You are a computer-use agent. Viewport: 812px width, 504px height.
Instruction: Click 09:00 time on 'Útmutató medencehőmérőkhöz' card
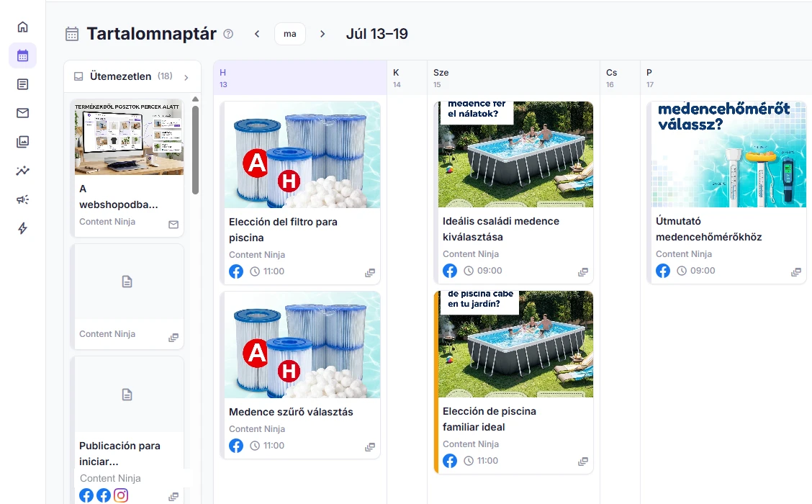[x=702, y=271]
